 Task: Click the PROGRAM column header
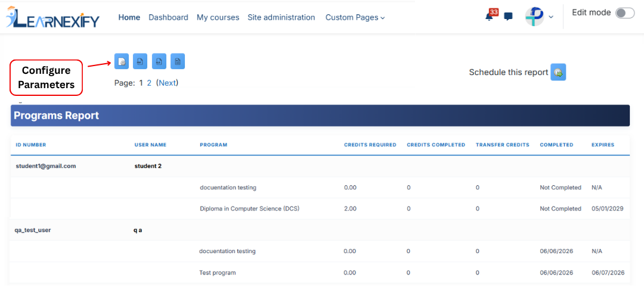click(213, 145)
